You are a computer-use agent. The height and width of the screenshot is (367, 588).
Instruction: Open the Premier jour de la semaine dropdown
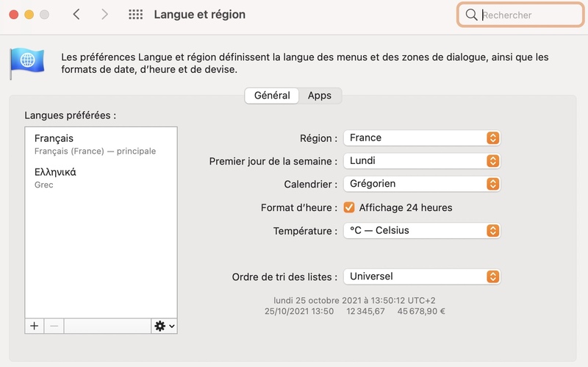point(422,161)
